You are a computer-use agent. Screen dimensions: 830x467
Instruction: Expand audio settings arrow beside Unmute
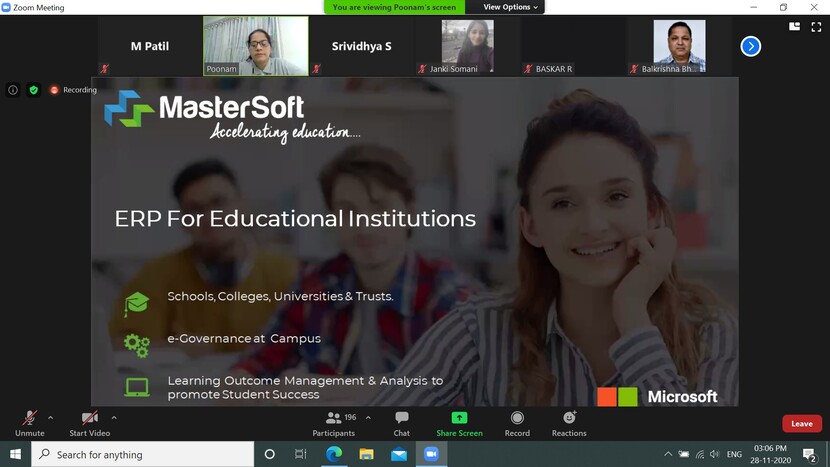[51, 417]
